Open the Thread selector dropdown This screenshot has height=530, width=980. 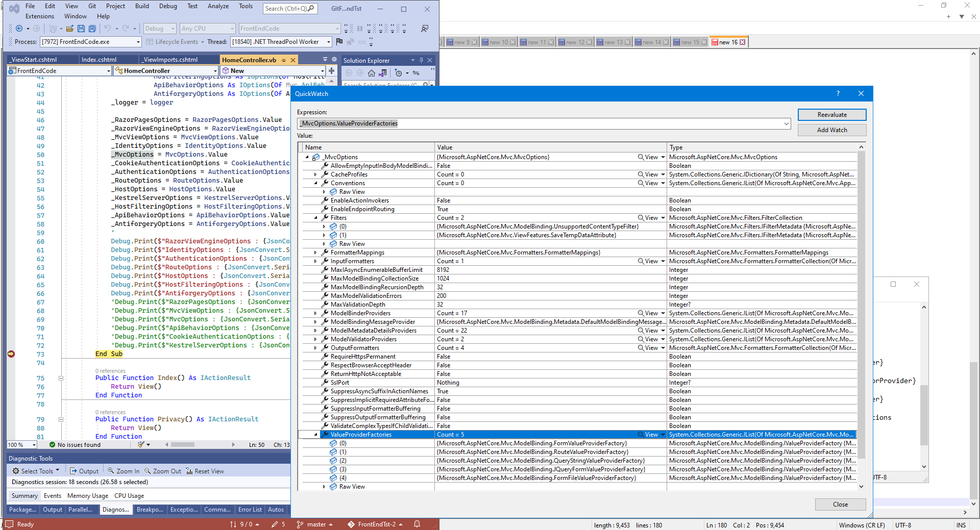pyautogui.click(x=328, y=42)
